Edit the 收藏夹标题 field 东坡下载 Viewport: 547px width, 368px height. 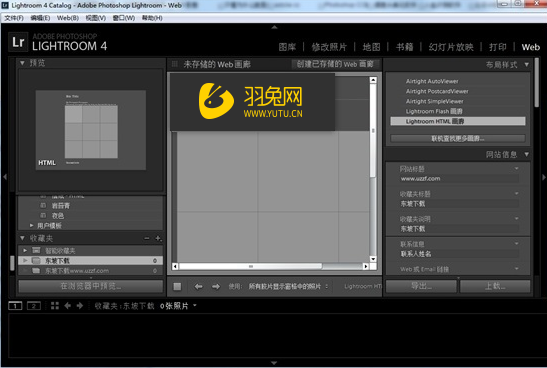tap(459, 204)
